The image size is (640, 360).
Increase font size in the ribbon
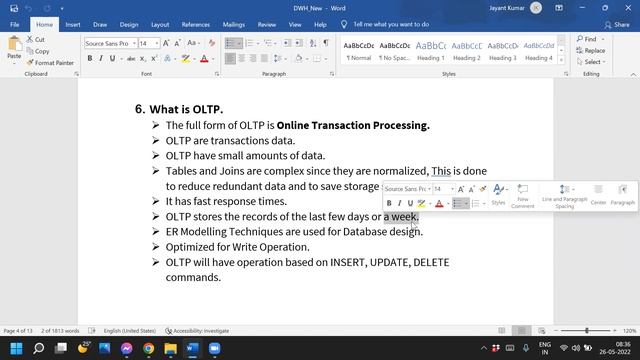coord(166,43)
